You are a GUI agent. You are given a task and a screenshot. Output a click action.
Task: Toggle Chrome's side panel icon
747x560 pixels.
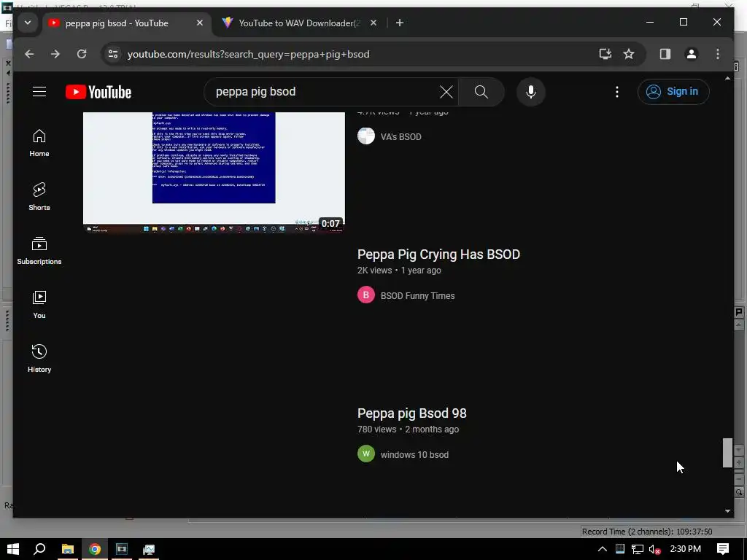click(665, 54)
